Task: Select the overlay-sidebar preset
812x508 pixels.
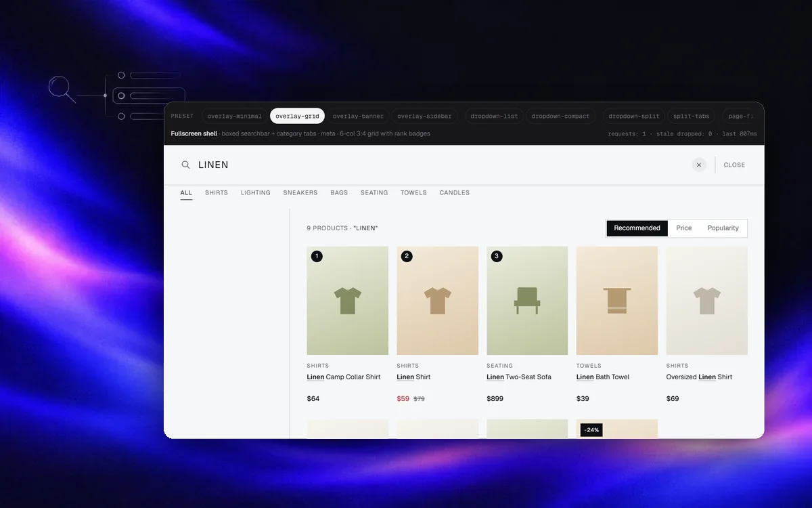Action: (x=424, y=116)
